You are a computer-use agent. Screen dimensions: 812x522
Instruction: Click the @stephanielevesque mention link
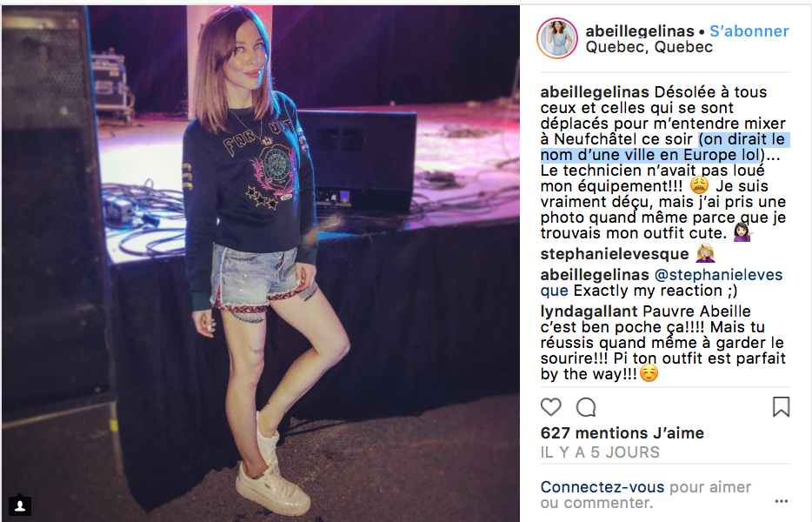662,283
